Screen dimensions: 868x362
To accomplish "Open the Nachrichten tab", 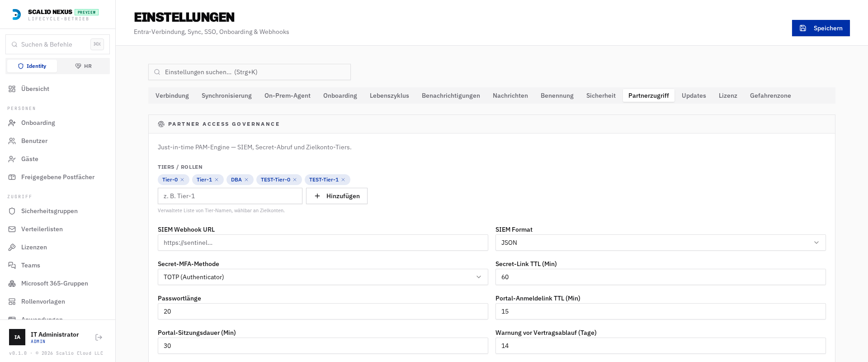I will point(510,95).
